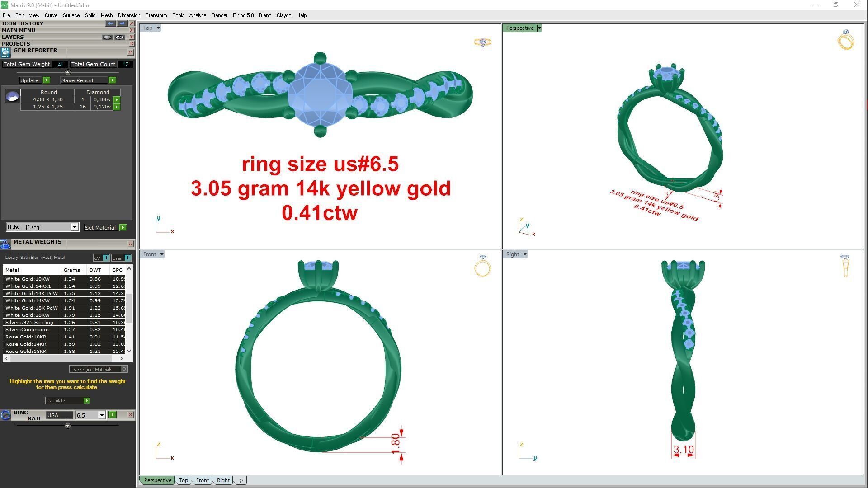Click the Set Material button label
The image size is (868, 488).
[x=100, y=227]
